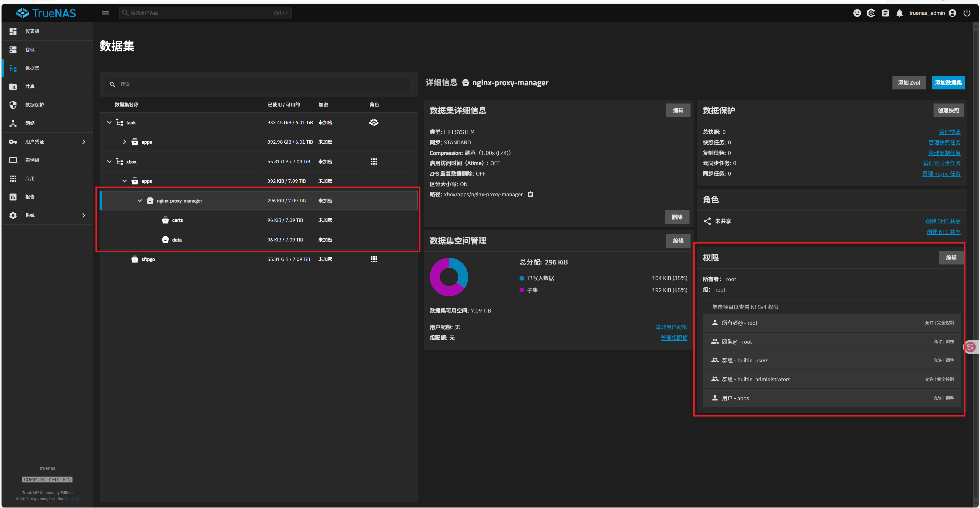
Task: Expand the apps dataset under tank
Action: (124, 142)
